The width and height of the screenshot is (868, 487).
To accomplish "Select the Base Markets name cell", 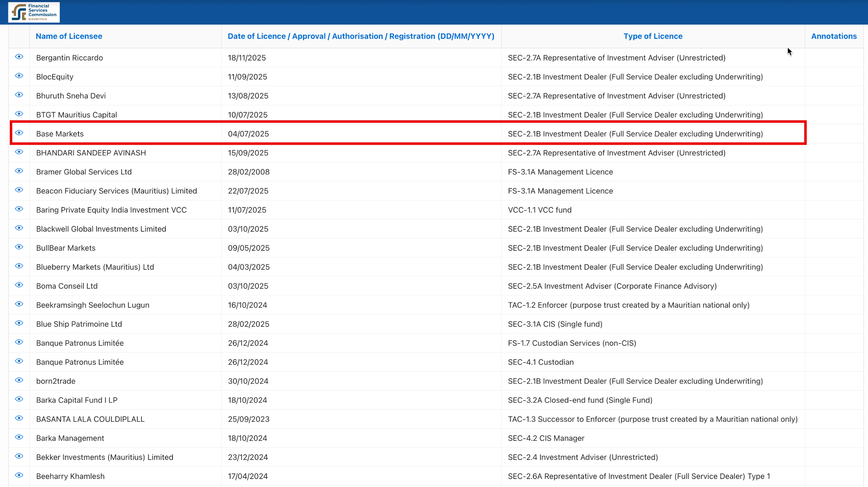I will coord(125,134).
